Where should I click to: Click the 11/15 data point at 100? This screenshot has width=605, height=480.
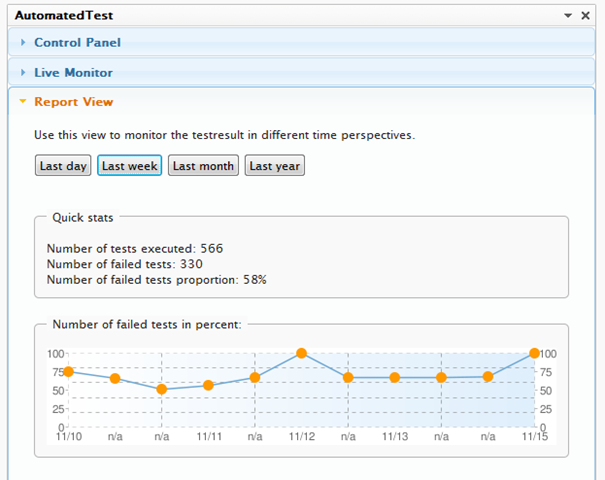click(x=534, y=354)
